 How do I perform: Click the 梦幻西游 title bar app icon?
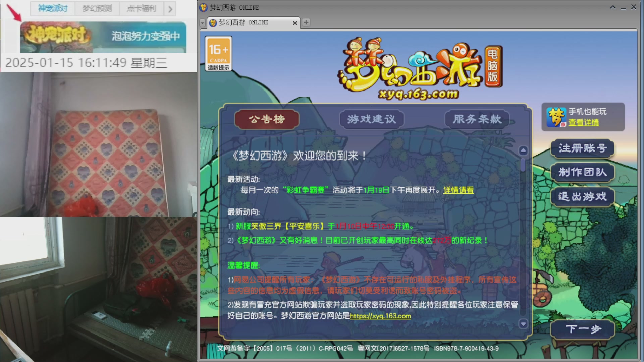pos(204,7)
